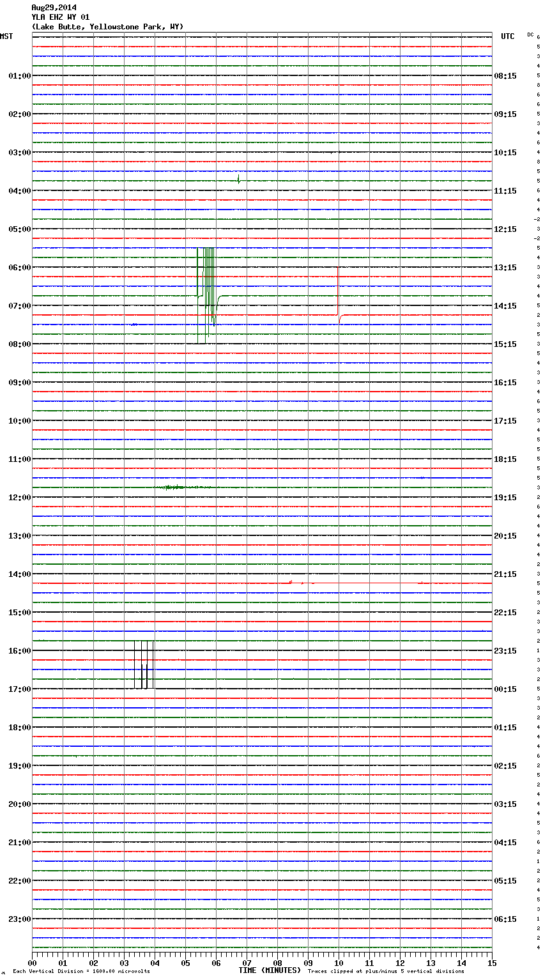This screenshot has height=980, width=543.
Task: Select the 15:00 MST hour label
Action: [x=20, y=613]
